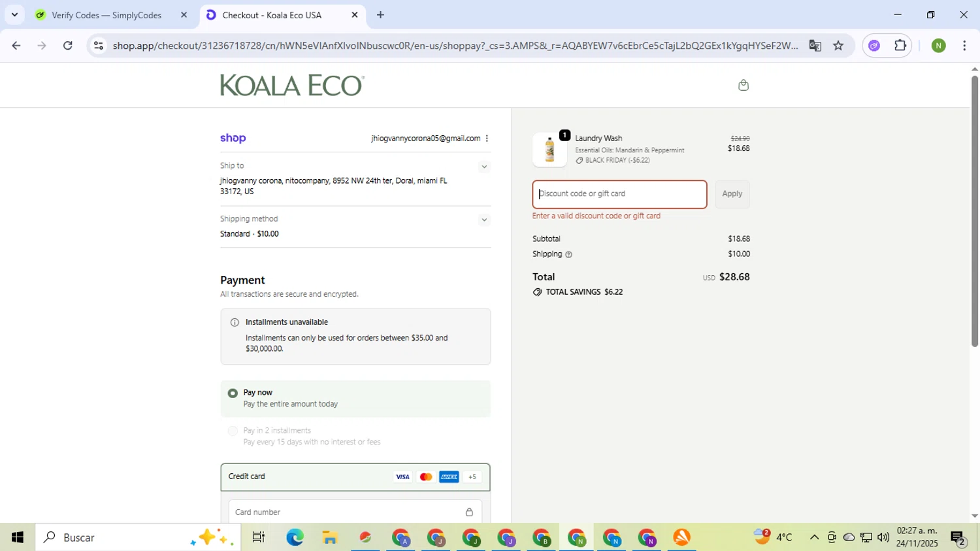
Task: Click the Laundry Wash product thumbnail
Action: point(550,150)
